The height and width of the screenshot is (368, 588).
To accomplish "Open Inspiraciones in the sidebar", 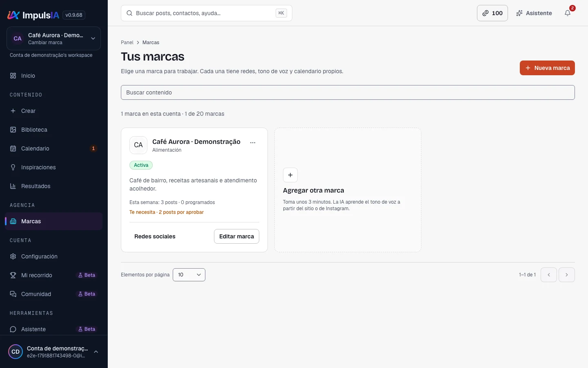I will point(53,167).
